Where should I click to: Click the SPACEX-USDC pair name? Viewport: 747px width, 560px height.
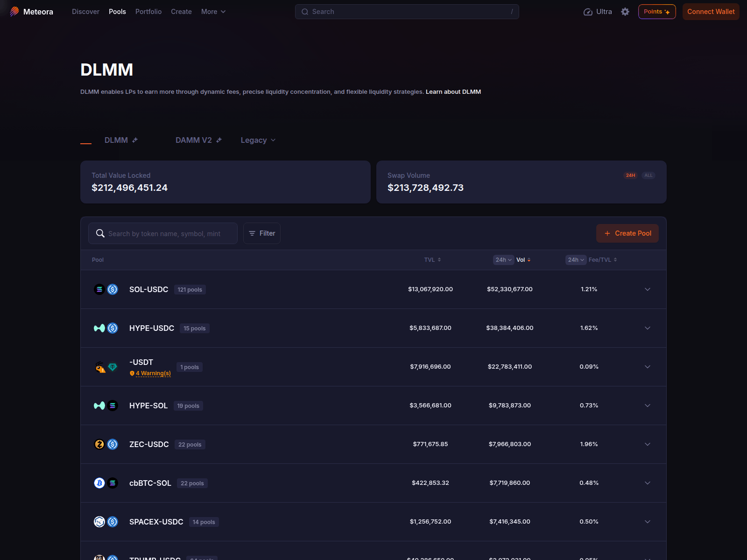(x=156, y=522)
